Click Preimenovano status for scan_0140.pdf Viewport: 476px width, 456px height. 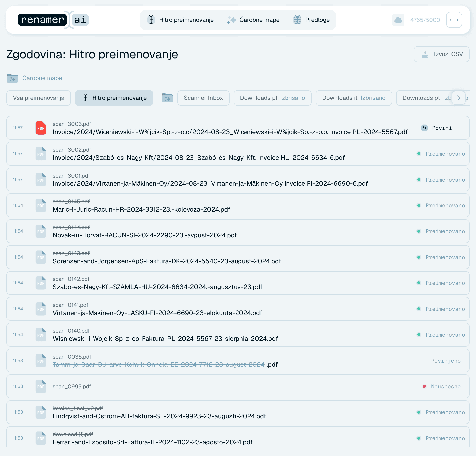coord(441,335)
